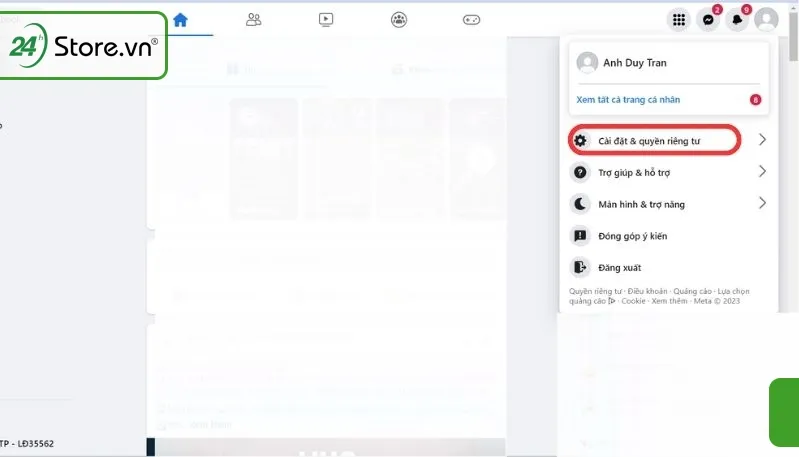Expand Cài đặt & quyền riêng tư chevron
Image resolution: width=799 pixels, height=457 pixels.
(762, 140)
